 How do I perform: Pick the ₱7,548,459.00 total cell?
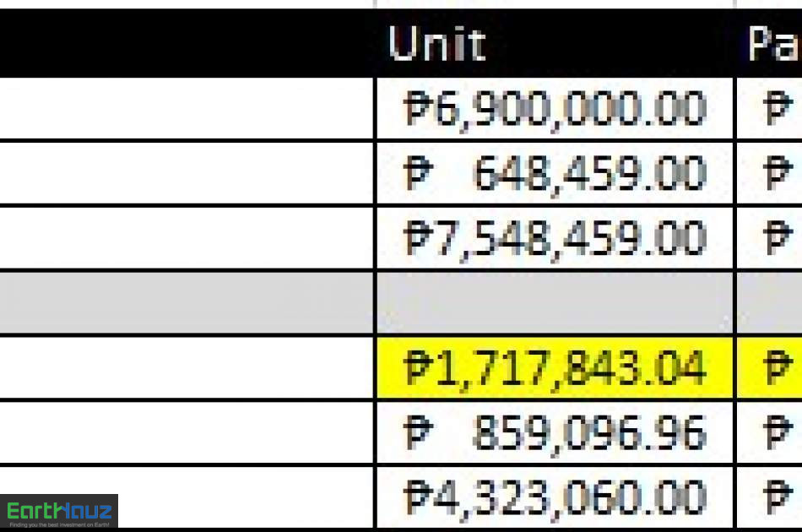click(555, 238)
